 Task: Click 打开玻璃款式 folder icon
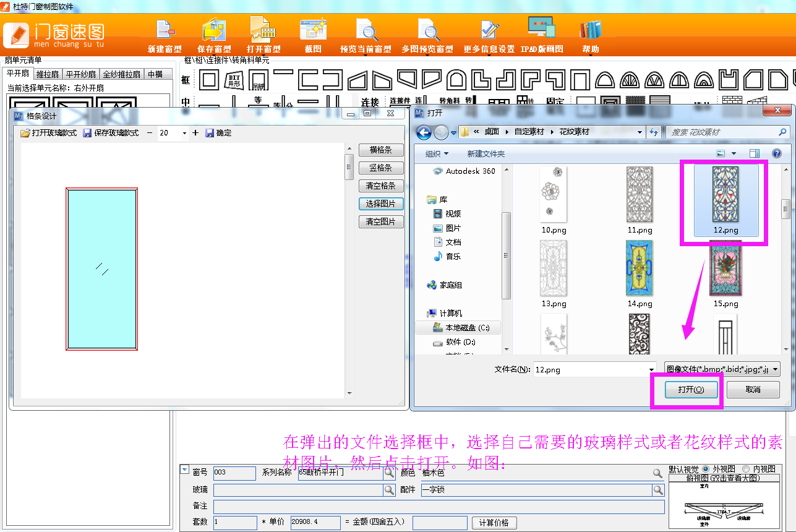pos(25,133)
